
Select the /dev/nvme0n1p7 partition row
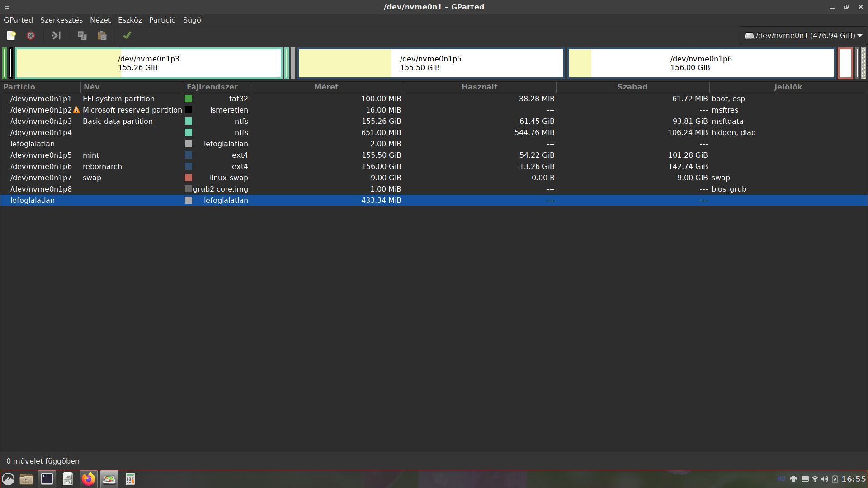[x=434, y=178]
